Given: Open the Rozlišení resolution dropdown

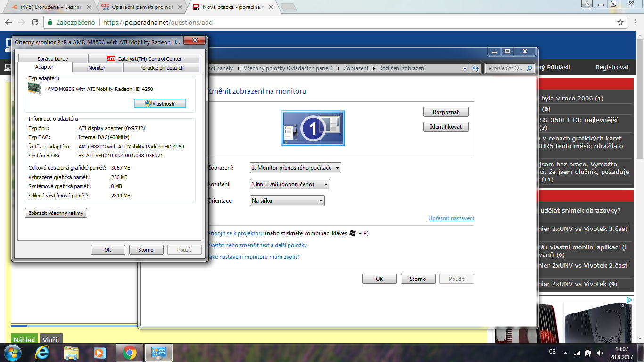Looking at the screenshot, I should coord(290,184).
